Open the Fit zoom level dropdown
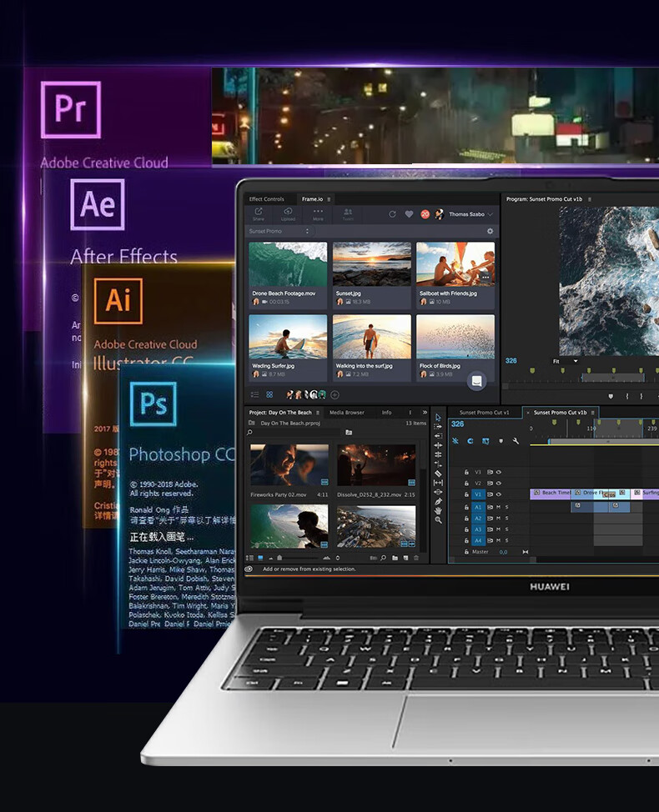This screenshot has width=659, height=812. (x=565, y=361)
